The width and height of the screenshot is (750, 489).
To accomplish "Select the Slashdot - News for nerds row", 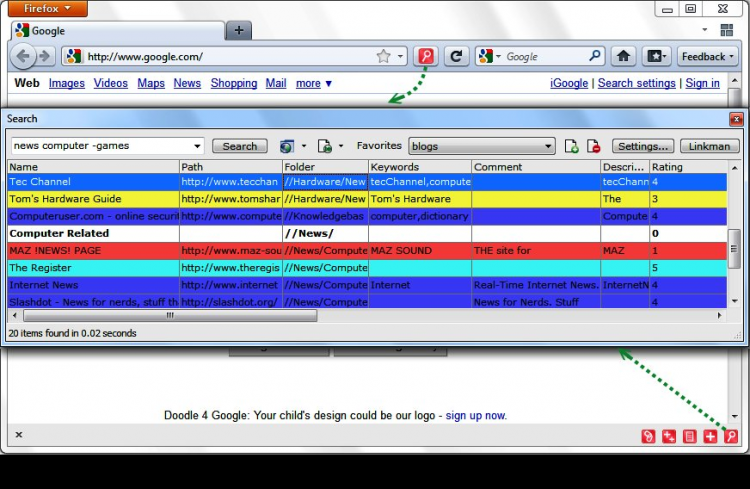I will (367, 301).
